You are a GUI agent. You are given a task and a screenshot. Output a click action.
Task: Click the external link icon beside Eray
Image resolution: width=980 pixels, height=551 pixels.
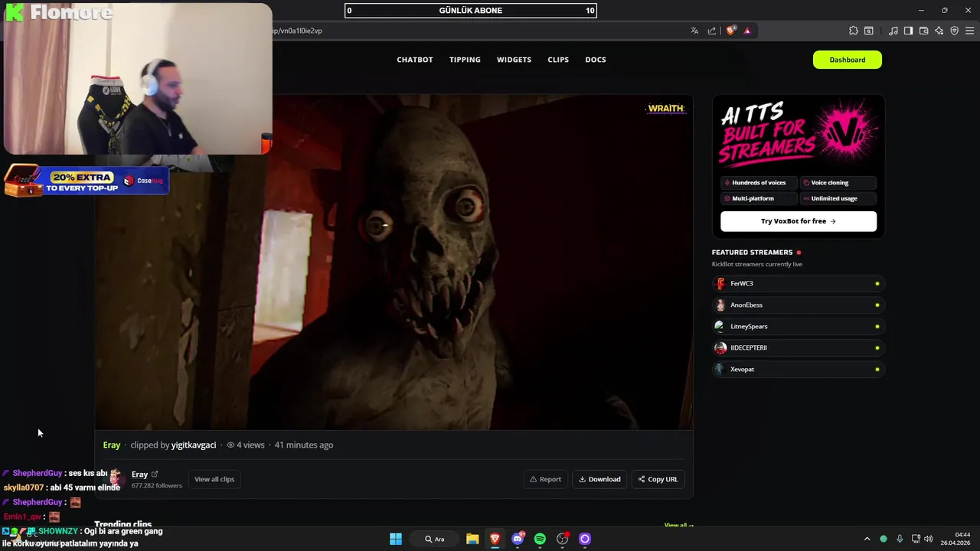[x=155, y=474]
